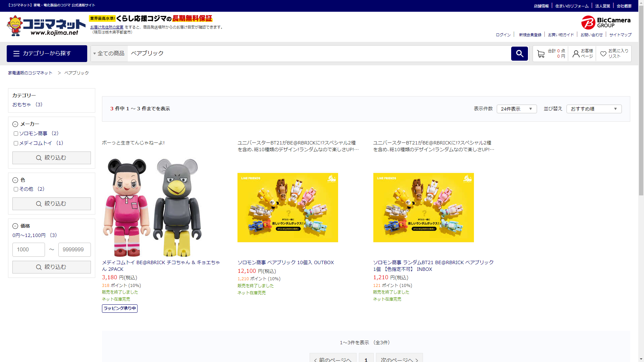
Task: Open the 24件表示 display count dropdown
Action: pyautogui.click(x=517, y=109)
